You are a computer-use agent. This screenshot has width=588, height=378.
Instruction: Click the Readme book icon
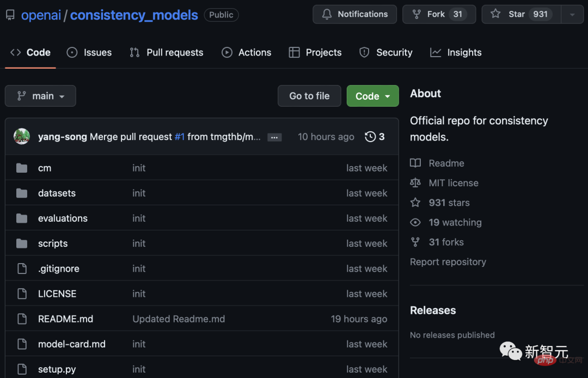(415, 163)
